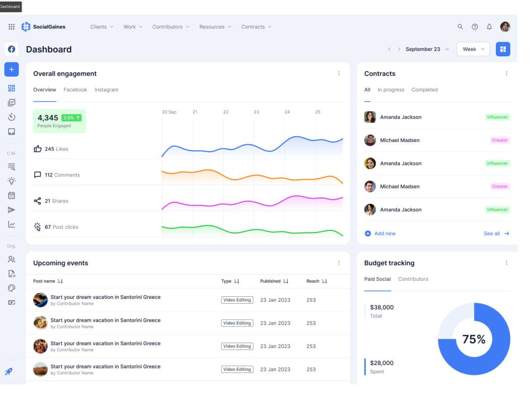
Task: Expand the Work menu
Action: tap(132, 27)
